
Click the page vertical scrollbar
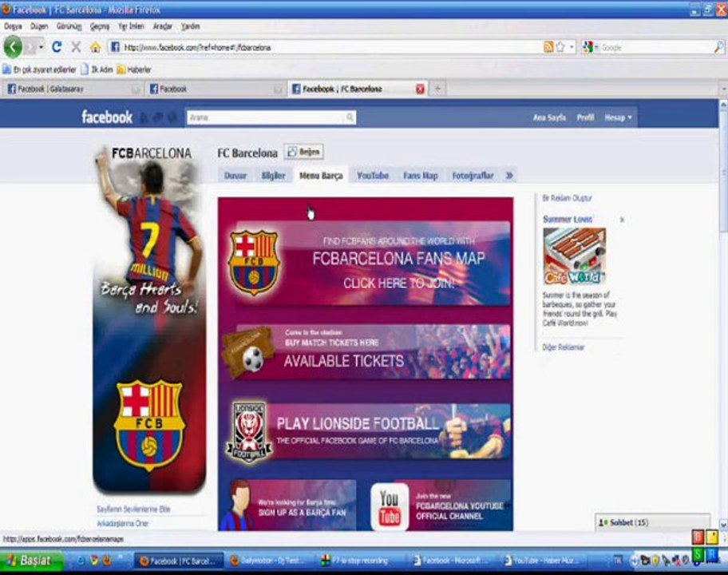point(723,315)
